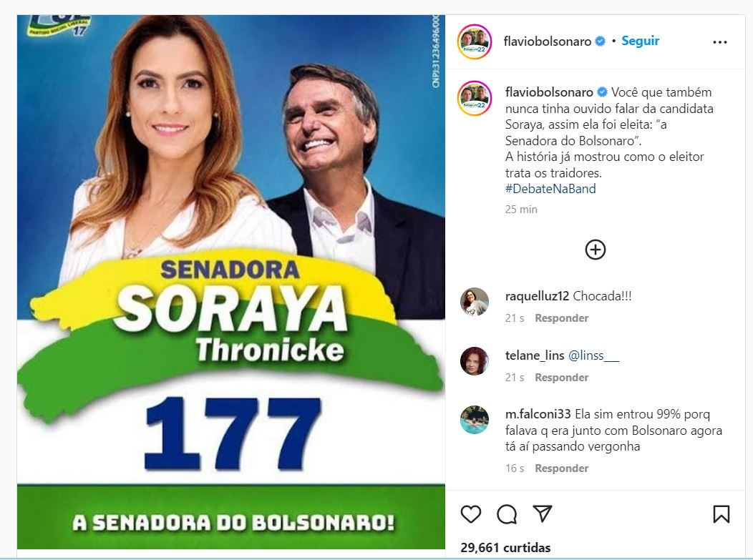Open comments with the speech bubble icon
The height and width of the screenshot is (560, 753).
(507, 514)
